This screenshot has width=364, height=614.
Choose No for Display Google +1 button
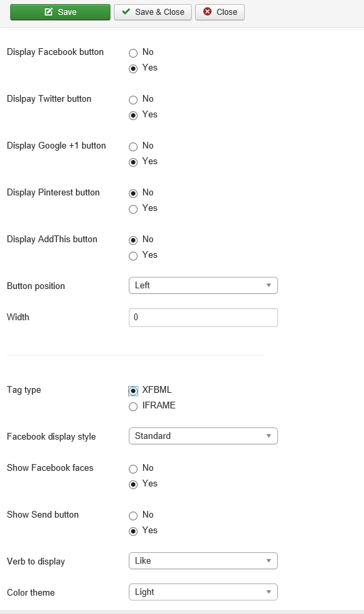tap(133, 147)
